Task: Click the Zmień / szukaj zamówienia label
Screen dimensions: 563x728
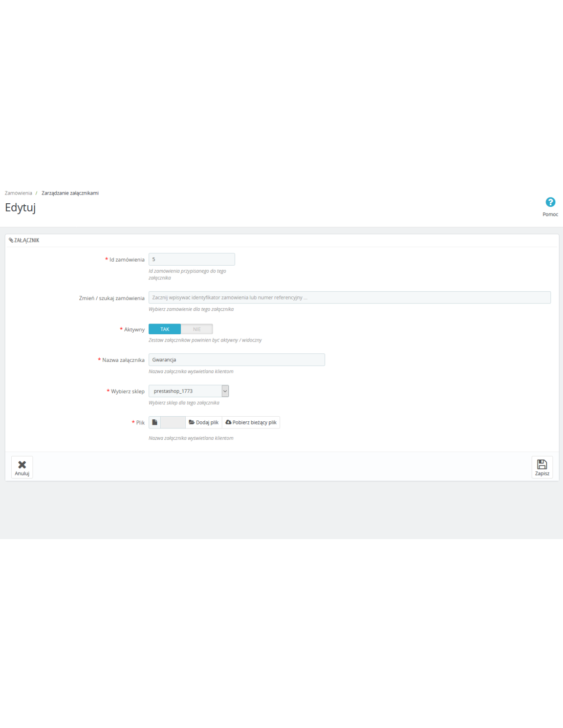Action: [112, 298]
